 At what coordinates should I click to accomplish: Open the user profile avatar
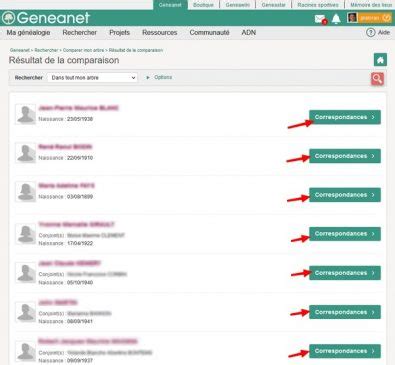click(x=352, y=18)
